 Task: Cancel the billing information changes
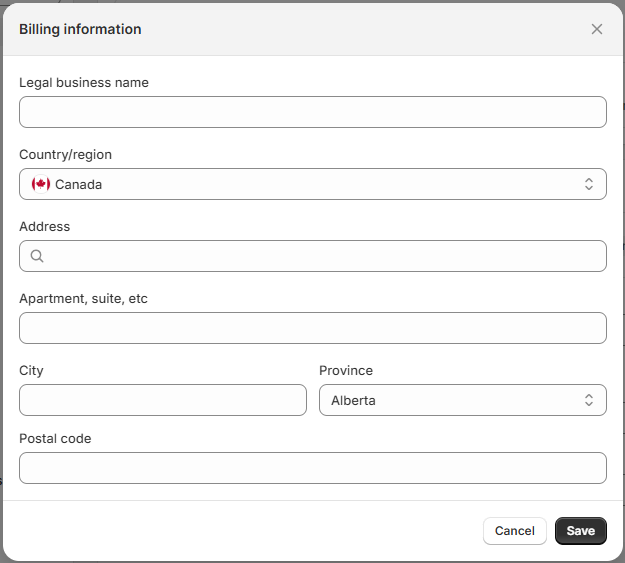pyautogui.click(x=514, y=531)
